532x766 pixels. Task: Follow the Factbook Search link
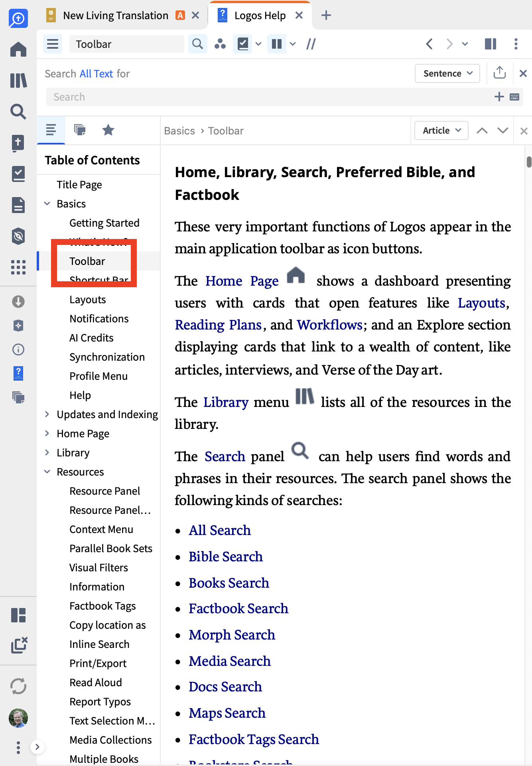point(238,608)
